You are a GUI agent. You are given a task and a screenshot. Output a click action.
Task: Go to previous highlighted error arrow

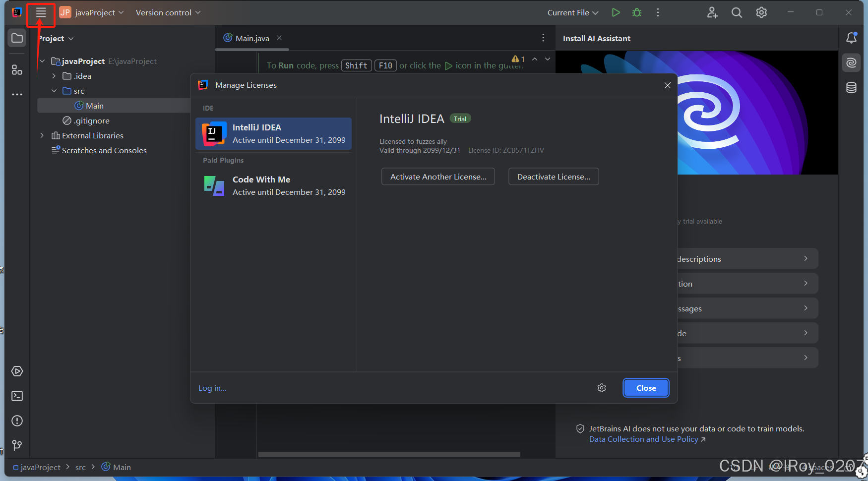pos(535,59)
